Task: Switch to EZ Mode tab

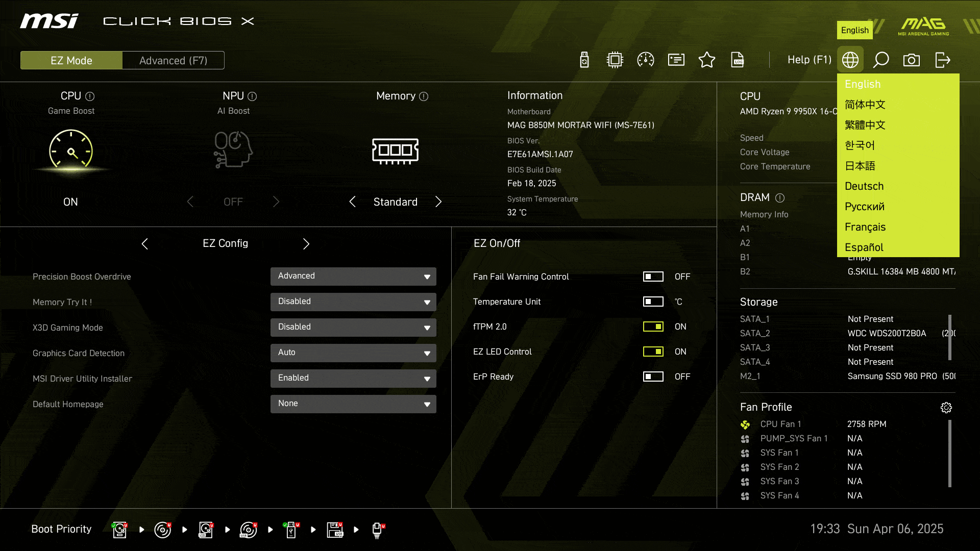Action: (x=71, y=60)
